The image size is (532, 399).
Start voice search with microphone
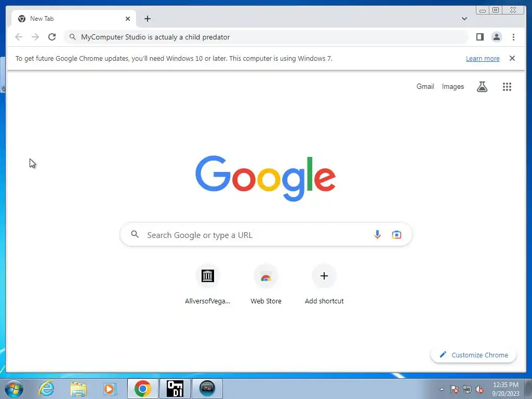377,234
